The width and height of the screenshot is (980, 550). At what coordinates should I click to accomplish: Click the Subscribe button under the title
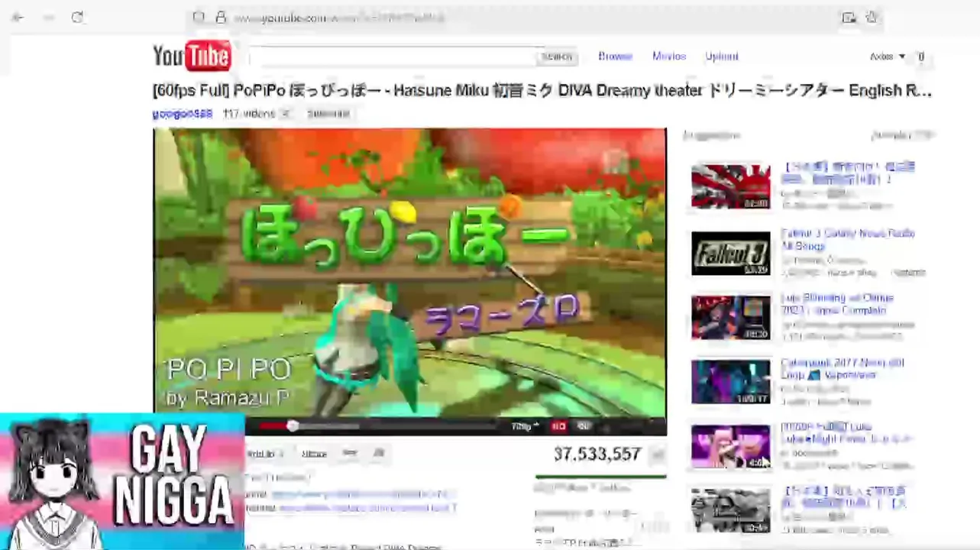pos(328,114)
